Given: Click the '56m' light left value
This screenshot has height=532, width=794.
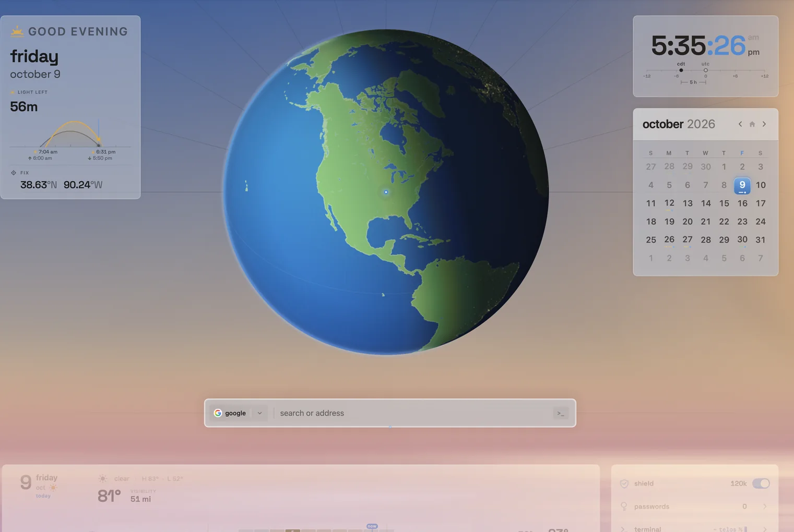Looking at the screenshot, I should tap(24, 107).
